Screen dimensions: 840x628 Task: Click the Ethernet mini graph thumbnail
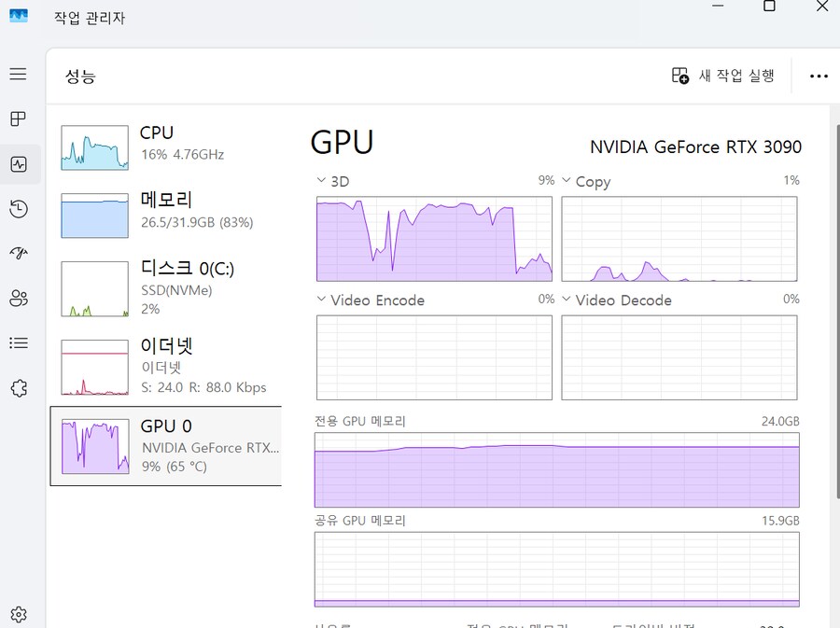[x=95, y=368]
